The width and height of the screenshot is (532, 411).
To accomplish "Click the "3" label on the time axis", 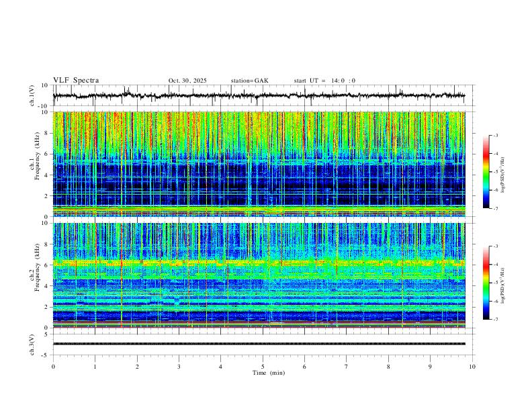I will [179, 367].
